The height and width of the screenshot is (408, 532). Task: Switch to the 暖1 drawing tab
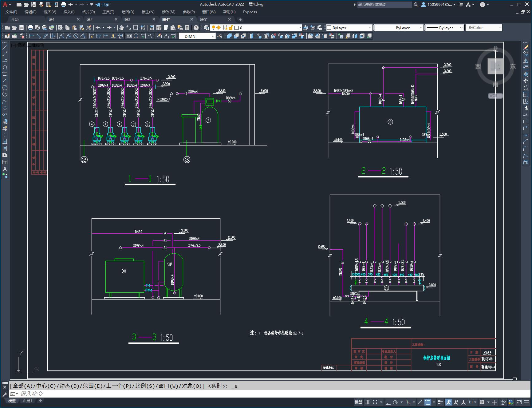click(x=52, y=19)
